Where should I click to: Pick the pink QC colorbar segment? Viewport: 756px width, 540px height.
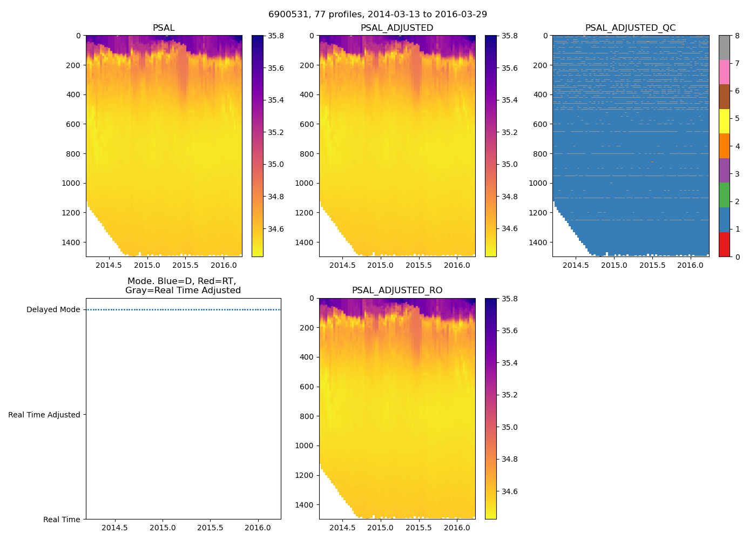pyautogui.click(x=724, y=72)
